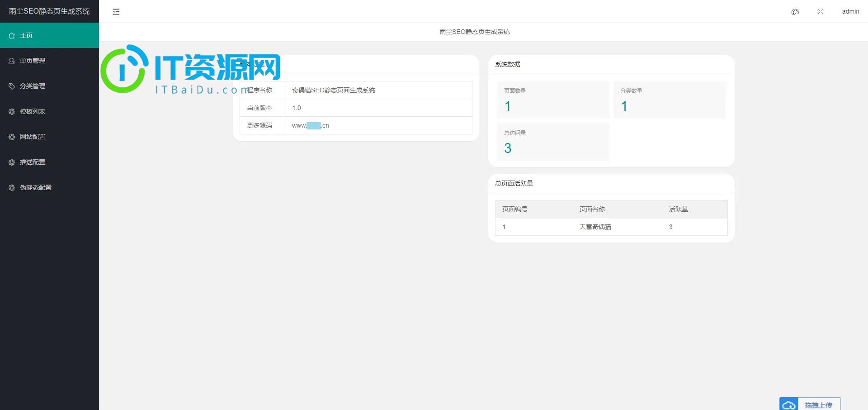Click the 分类数量 statistics card
This screenshot has height=410, width=868.
click(670, 100)
